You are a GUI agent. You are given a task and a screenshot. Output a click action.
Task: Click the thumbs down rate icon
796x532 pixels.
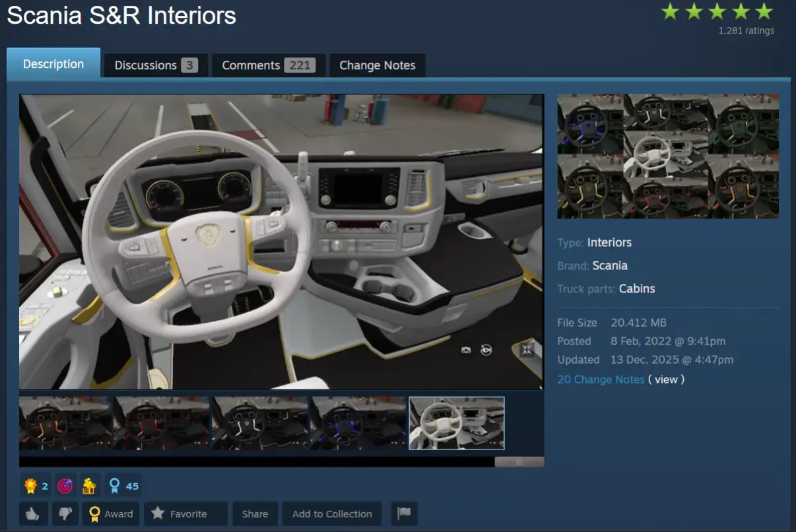[65, 514]
